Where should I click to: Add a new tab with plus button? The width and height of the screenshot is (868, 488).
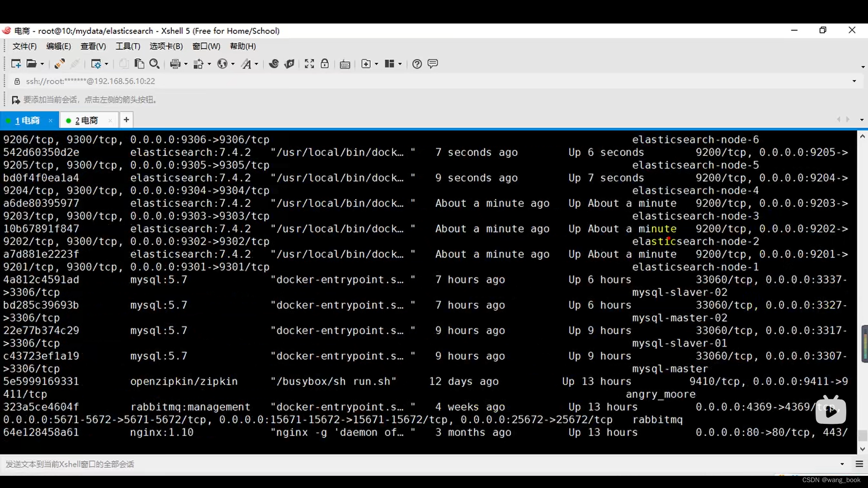(x=126, y=120)
